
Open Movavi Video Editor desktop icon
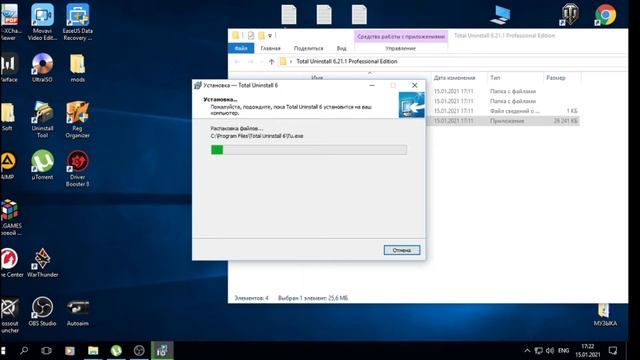click(42, 21)
